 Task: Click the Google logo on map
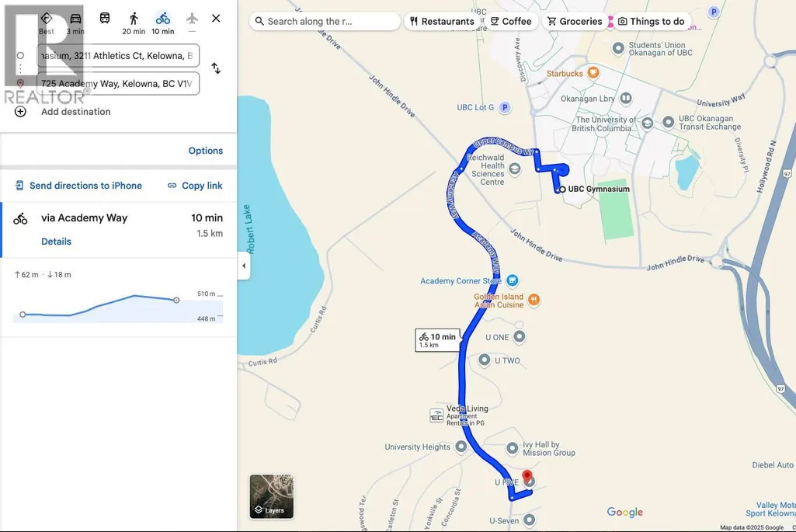[625, 513]
